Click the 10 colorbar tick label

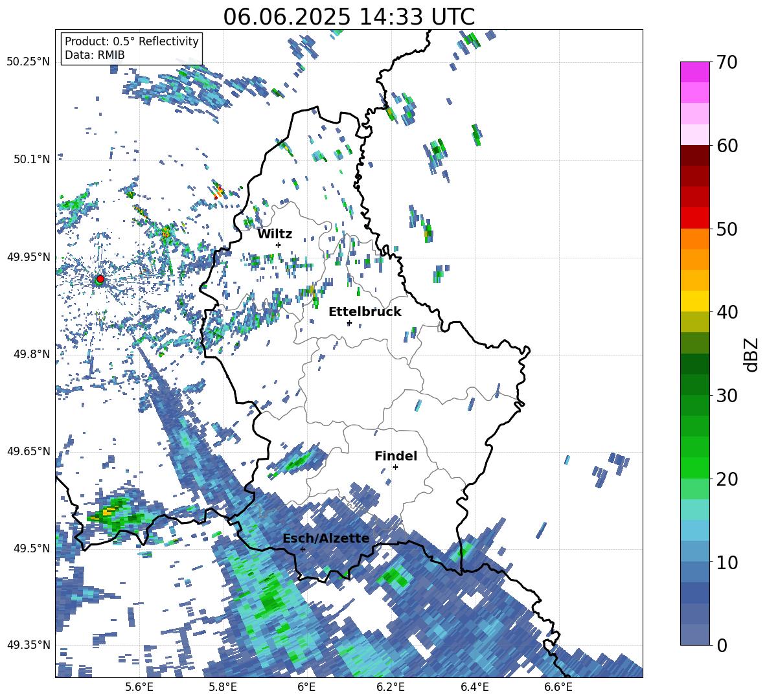click(727, 563)
